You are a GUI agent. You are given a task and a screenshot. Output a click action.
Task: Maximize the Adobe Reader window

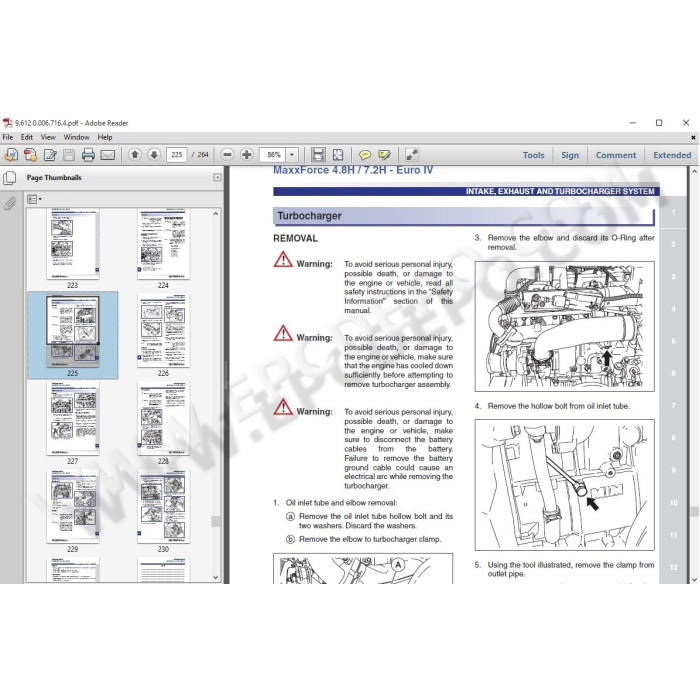point(659,122)
